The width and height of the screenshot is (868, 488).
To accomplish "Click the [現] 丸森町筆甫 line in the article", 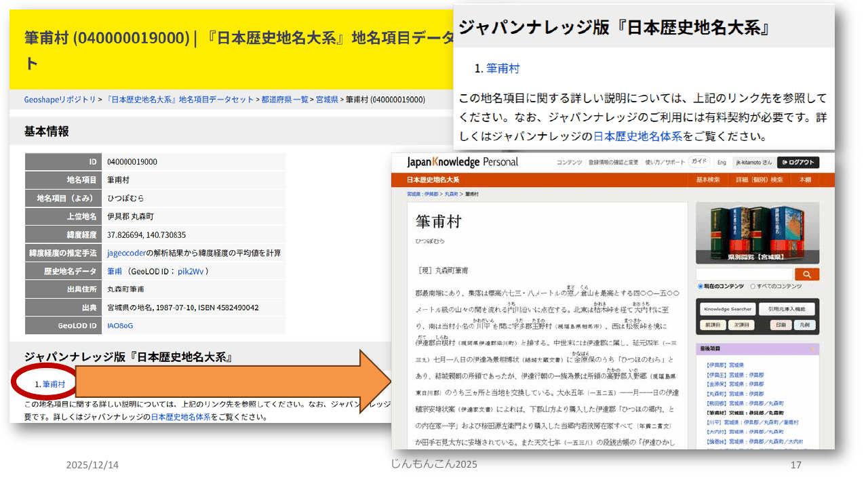I will point(443,271).
